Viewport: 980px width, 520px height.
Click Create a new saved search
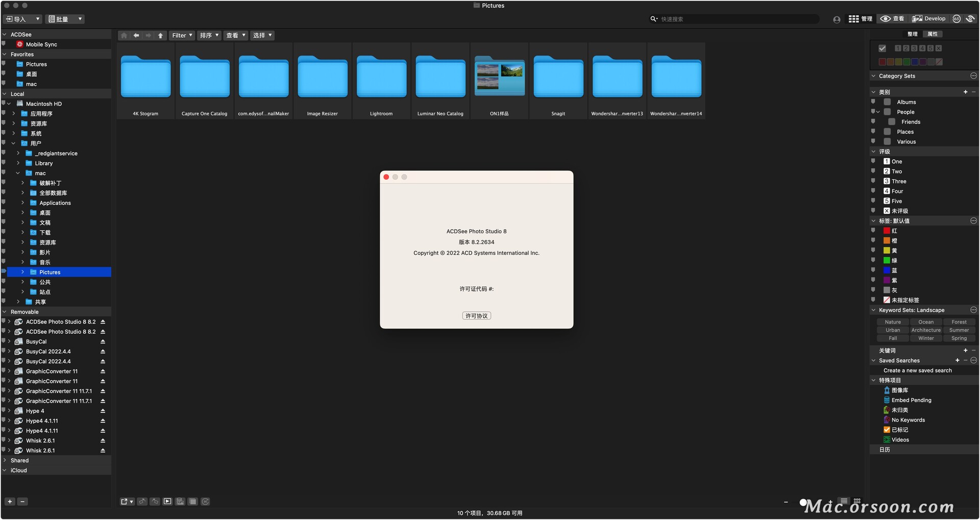[918, 370]
